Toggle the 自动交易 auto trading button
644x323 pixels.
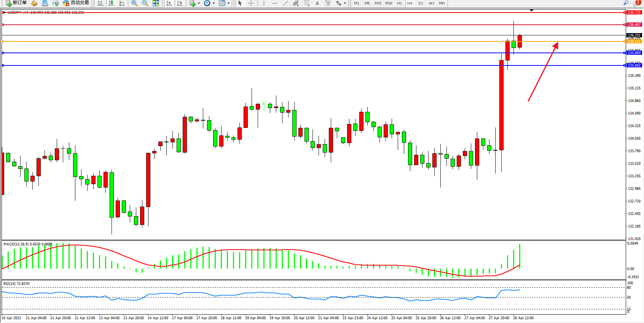coord(76,3)
